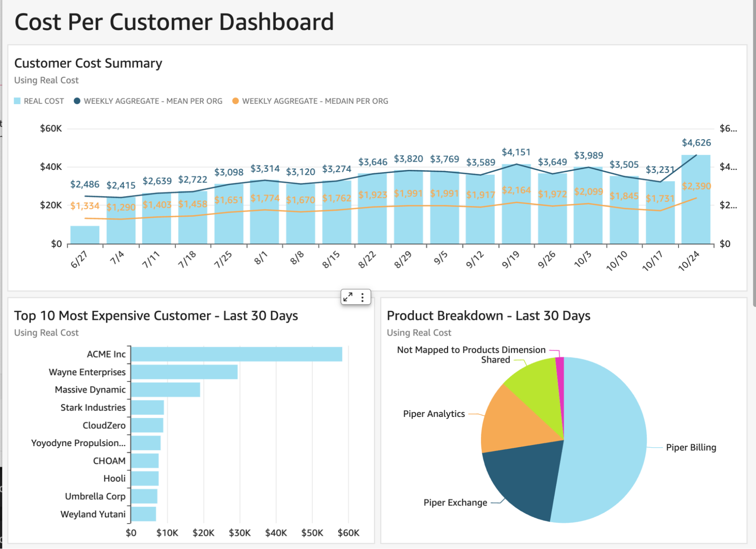The width and height of the screenshot is (756, 549).
Task: Click the $4,151 mean data label
Action: (x=516, y=152)
